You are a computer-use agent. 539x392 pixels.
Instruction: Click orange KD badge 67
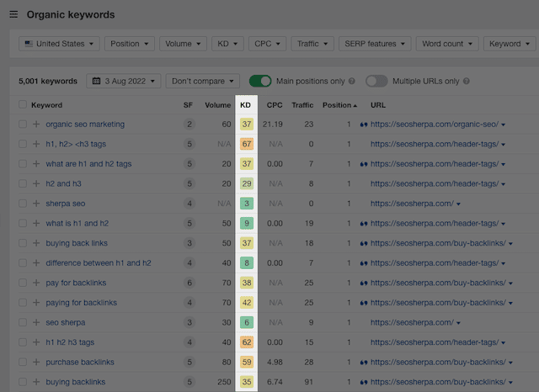click(247, 144)
